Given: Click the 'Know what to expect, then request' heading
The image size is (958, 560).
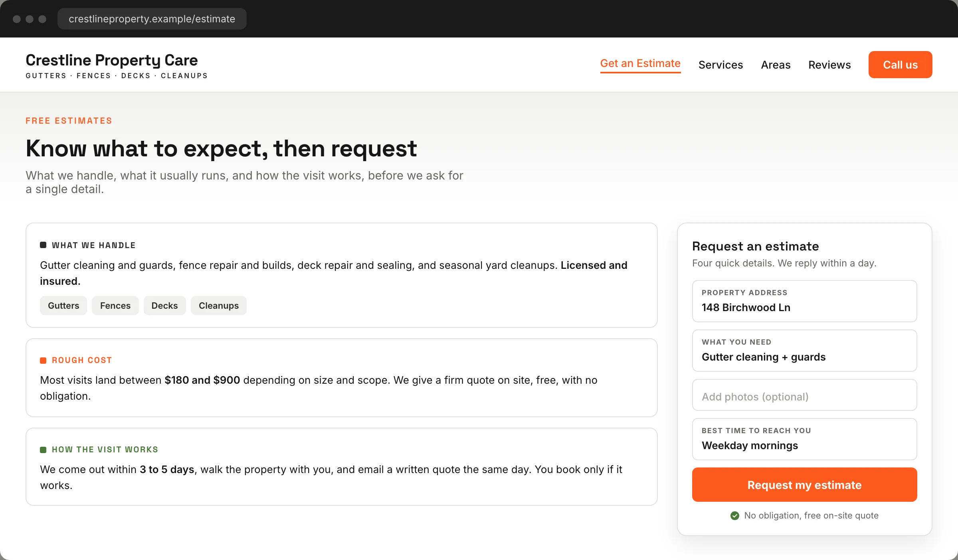Looking at the screenshot, I should point(221,148).
